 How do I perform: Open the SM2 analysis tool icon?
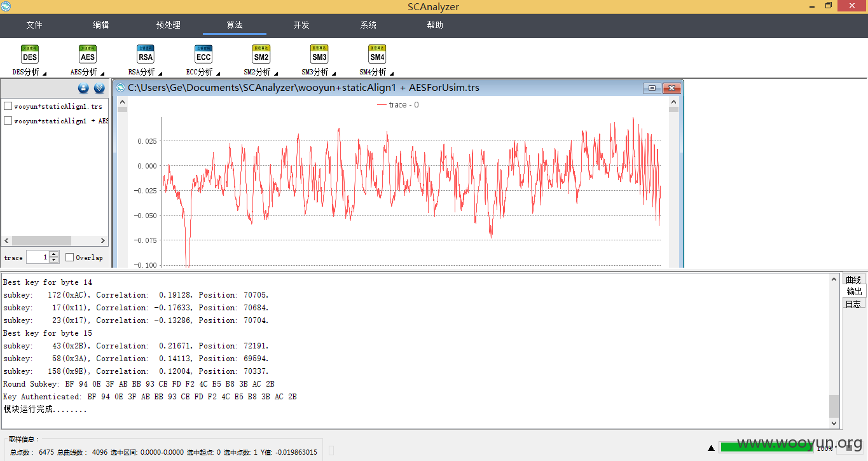tap(261, 54)
